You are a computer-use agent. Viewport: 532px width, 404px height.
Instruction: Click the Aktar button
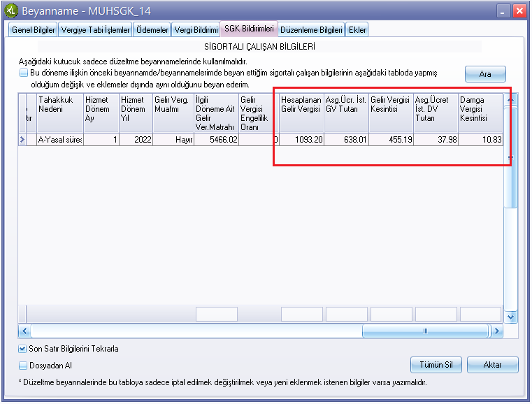492,365
